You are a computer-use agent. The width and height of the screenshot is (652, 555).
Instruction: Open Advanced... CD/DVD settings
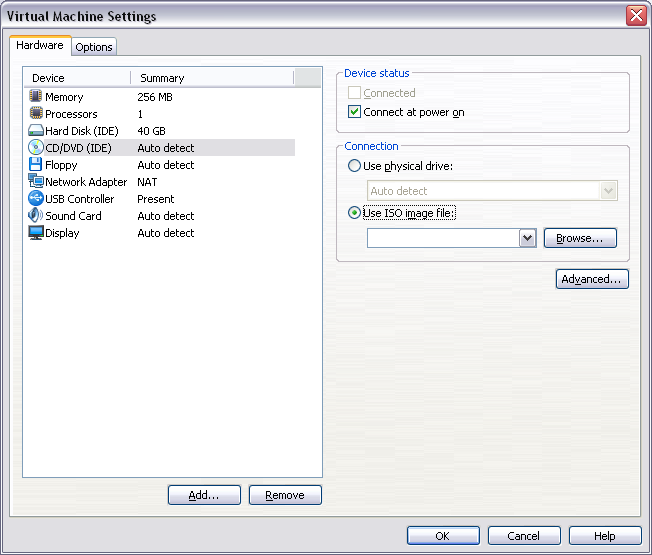coord(592,279)
